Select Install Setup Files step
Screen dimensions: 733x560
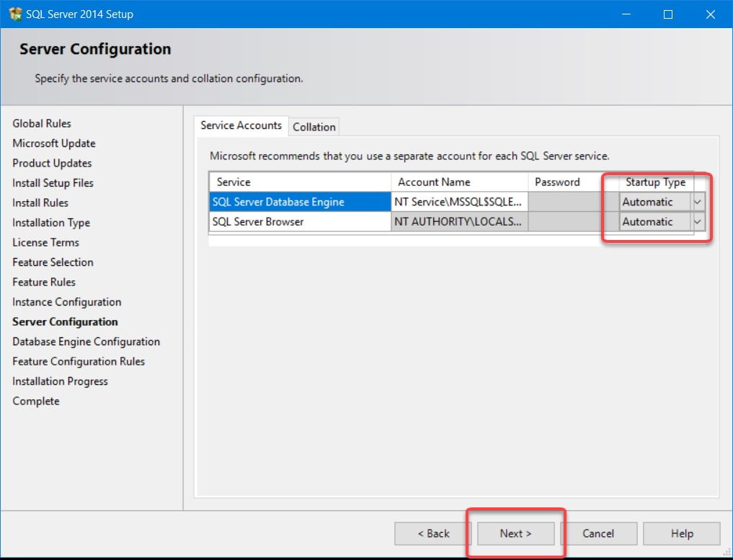click(x=53, y=183)
